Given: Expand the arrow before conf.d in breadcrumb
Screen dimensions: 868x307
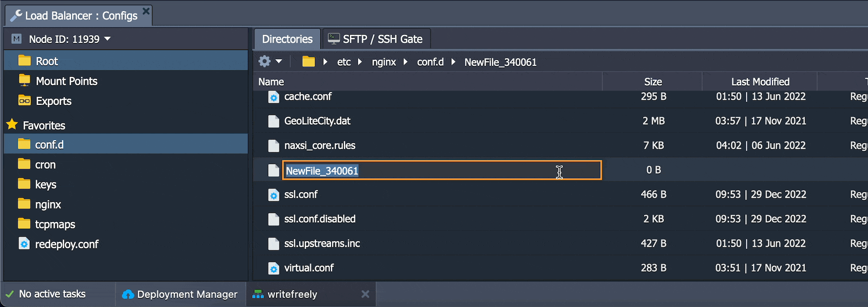Looking at the screenshot, I should tap(405, 62).
